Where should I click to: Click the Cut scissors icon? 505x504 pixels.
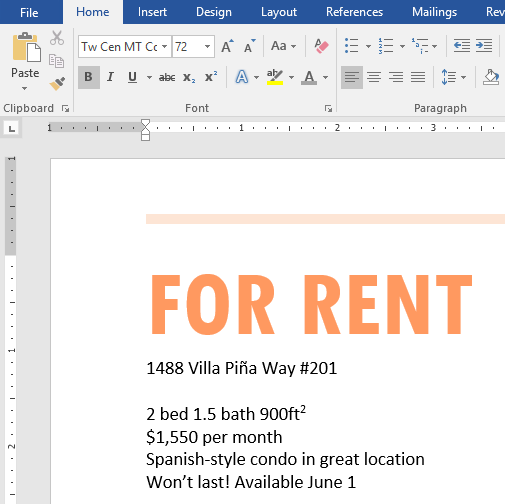(x=57, y=38)
